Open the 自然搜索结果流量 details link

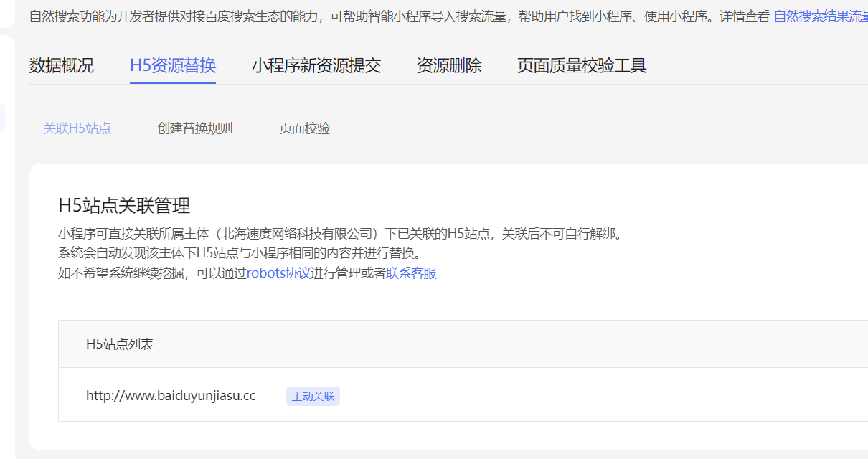(x=820, y=16)
